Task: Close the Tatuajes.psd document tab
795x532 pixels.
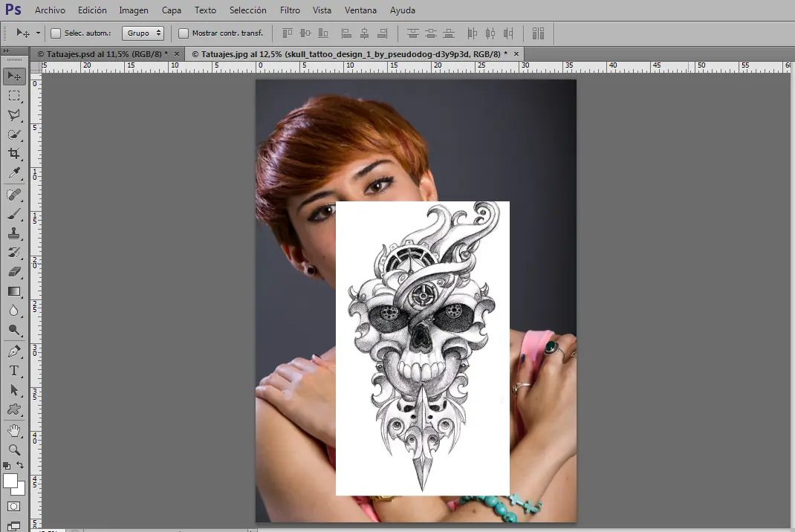Action: click(x=176, y=53)
